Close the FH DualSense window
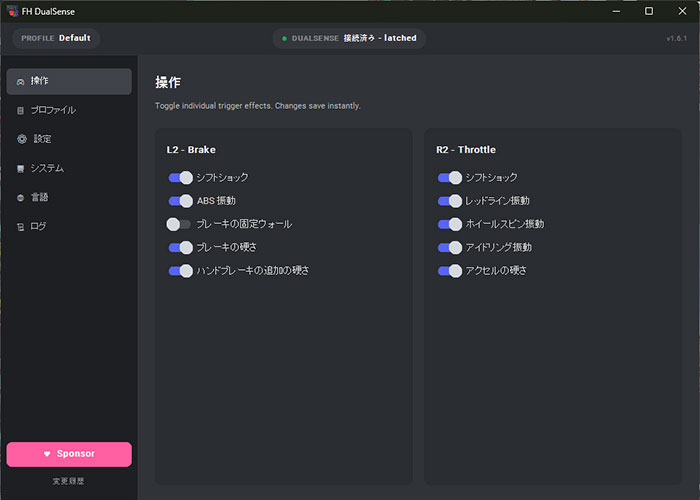The width and height of the screenshot is (700, 500). pos(683,11)
